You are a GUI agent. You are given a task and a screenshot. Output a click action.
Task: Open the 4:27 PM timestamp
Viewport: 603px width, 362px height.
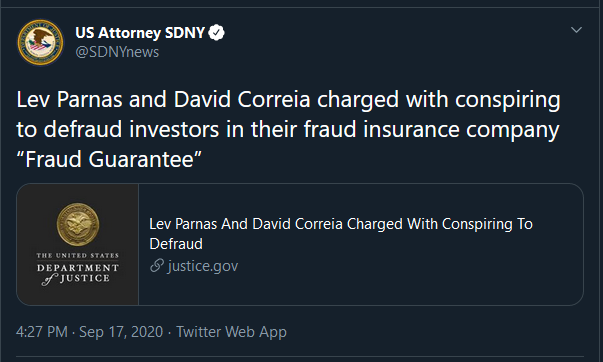[x=42, y=332]
